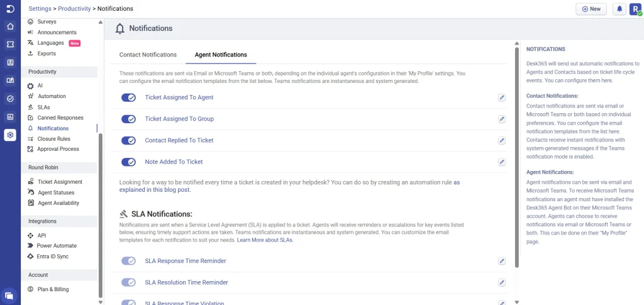Edit SLA Resolution Time Reminder template

501,282
